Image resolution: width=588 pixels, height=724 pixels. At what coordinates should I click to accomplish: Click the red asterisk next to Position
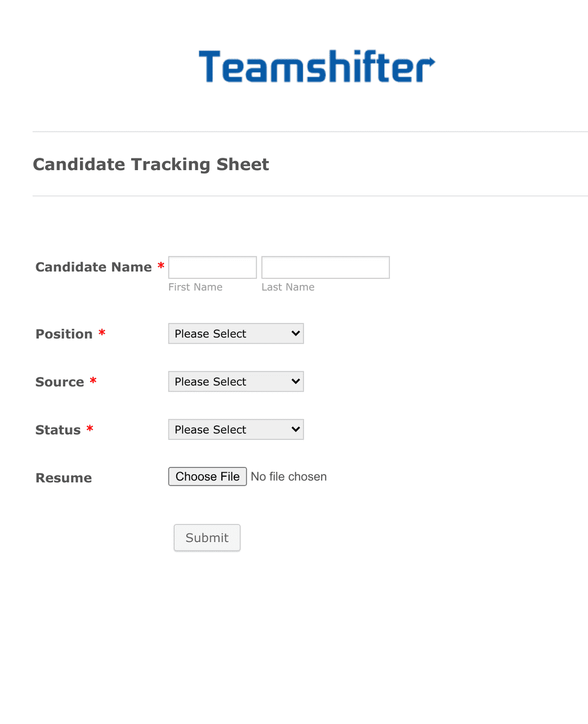[102, 332]
